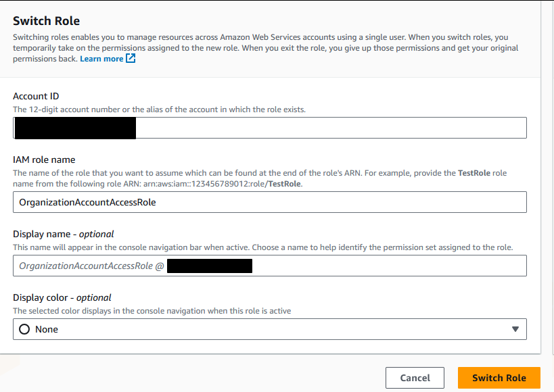554x392 pixels.
Task: Expand color options using the dropdown arrow
Action: point(515,329)
